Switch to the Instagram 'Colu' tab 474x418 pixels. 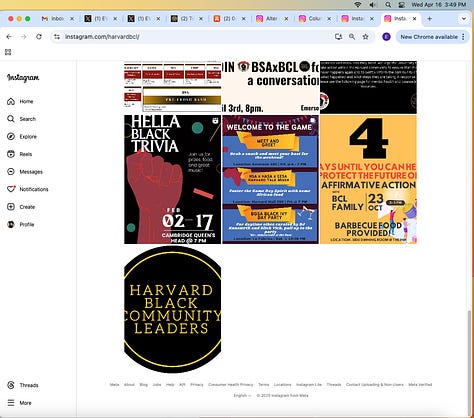(315, 19)
